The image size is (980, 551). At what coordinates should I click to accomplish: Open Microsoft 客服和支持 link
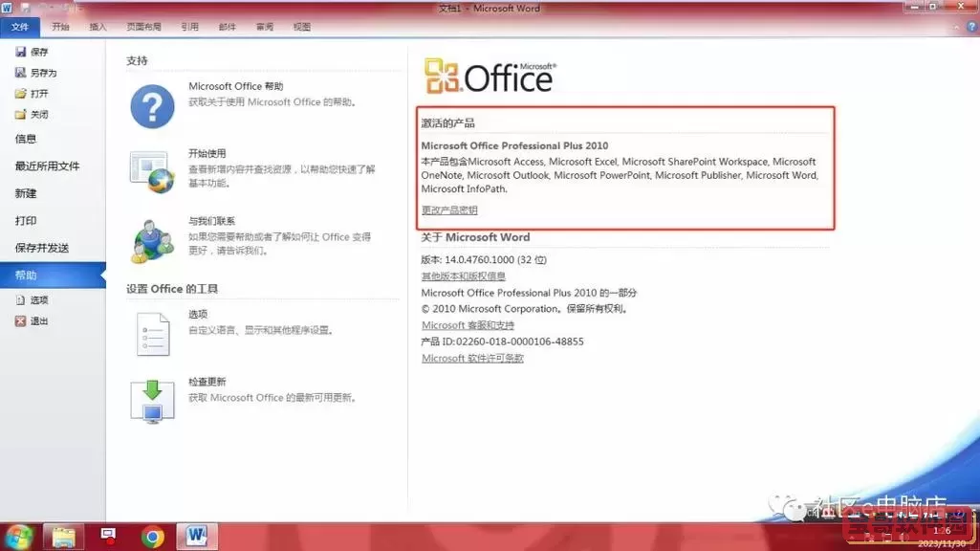468,325
